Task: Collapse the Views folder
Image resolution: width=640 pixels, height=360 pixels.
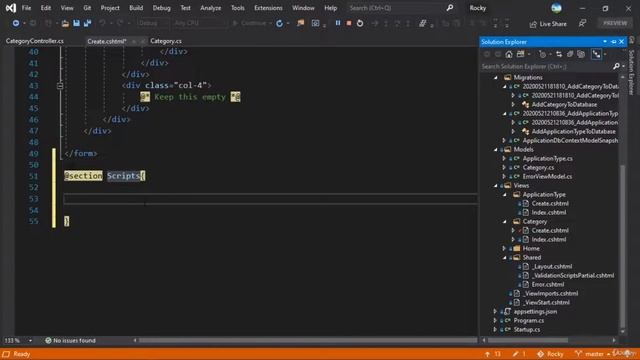Action: (496, 185)
